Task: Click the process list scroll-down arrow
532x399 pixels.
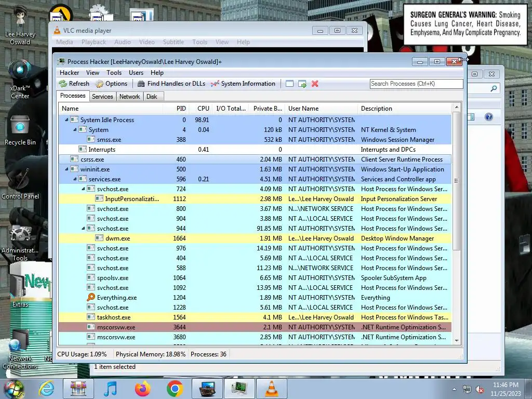Action: tap(456, 340)
